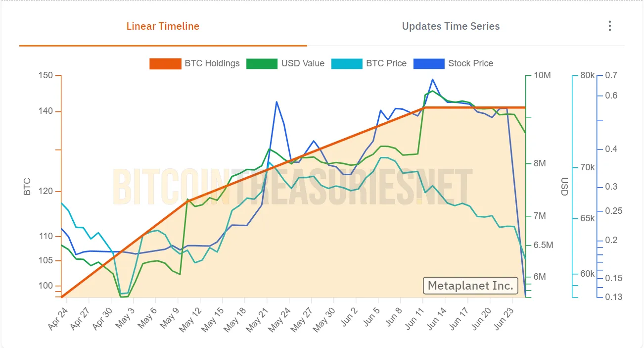Hide the Stock Price series via label
This screenshot has width=644, height=348.
pyautogui.click(x=470, y=63)
